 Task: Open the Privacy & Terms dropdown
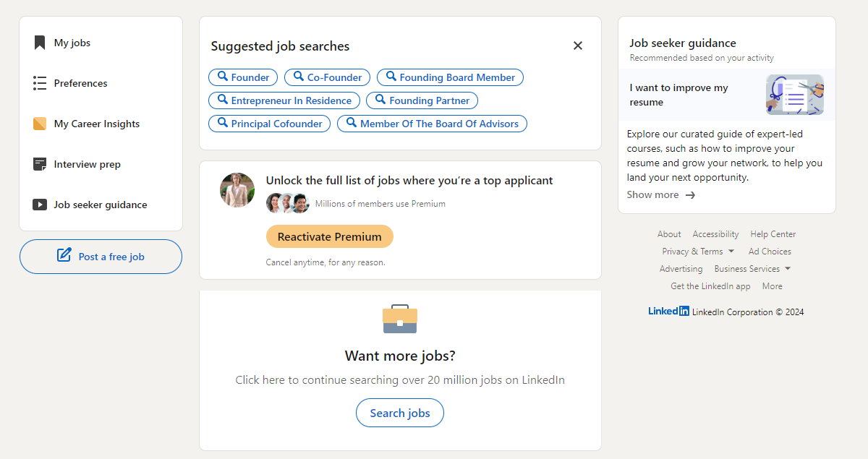coord(692,251)
